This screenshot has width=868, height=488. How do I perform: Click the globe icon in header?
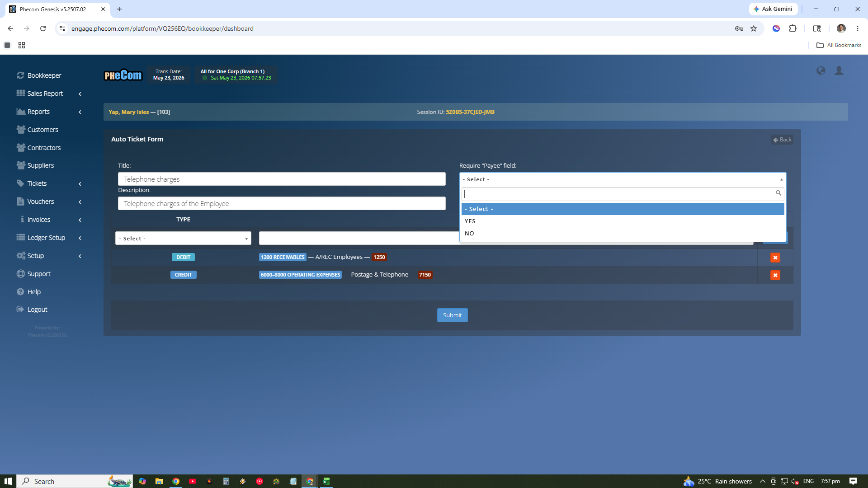821,70
